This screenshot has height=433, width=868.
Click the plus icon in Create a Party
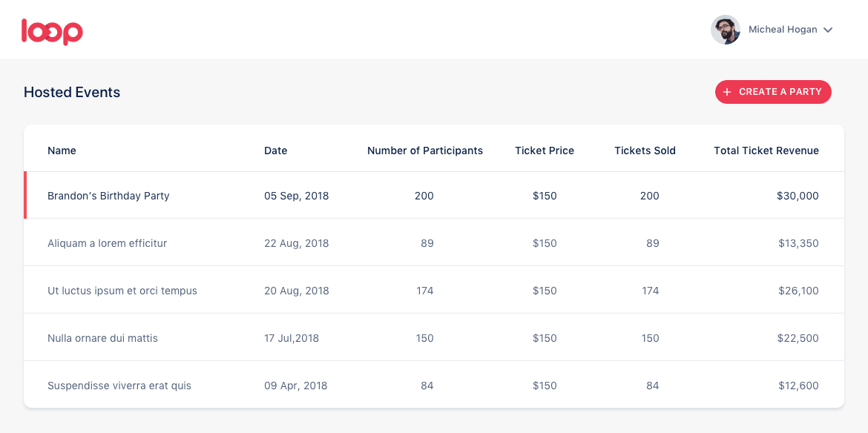point(727,92)
